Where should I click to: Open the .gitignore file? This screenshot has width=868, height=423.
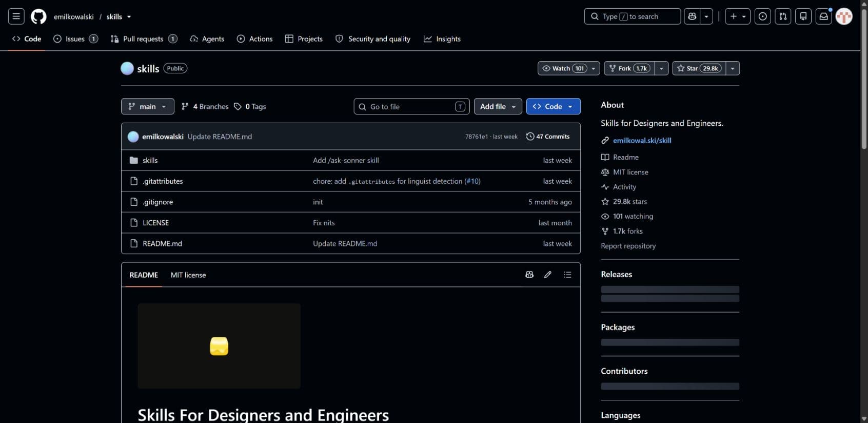[x=158, y=202]
